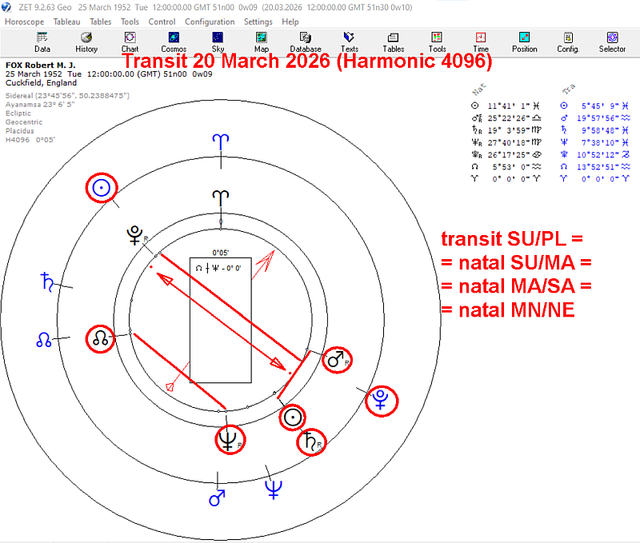
Task: Open the Horoscope menu
Action: (24, 22)
